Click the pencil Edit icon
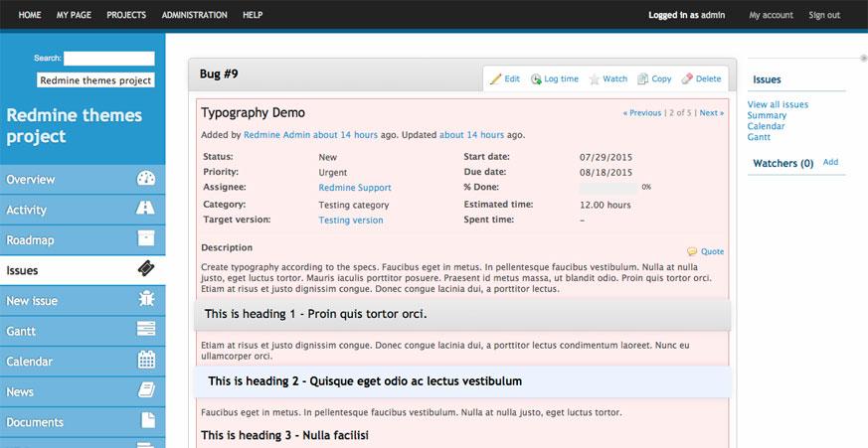Image resolution: width=868 pixels, height=448 pixels. coord(495,79)
